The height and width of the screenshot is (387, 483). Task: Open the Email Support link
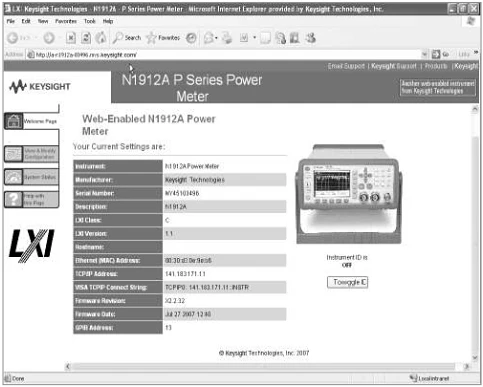point(346,66)
